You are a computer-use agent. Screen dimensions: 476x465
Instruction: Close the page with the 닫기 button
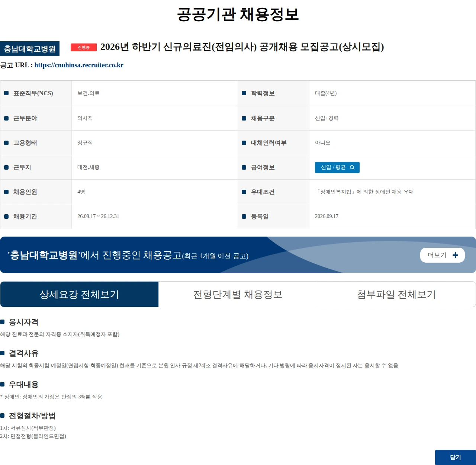(x=456, y=457)
